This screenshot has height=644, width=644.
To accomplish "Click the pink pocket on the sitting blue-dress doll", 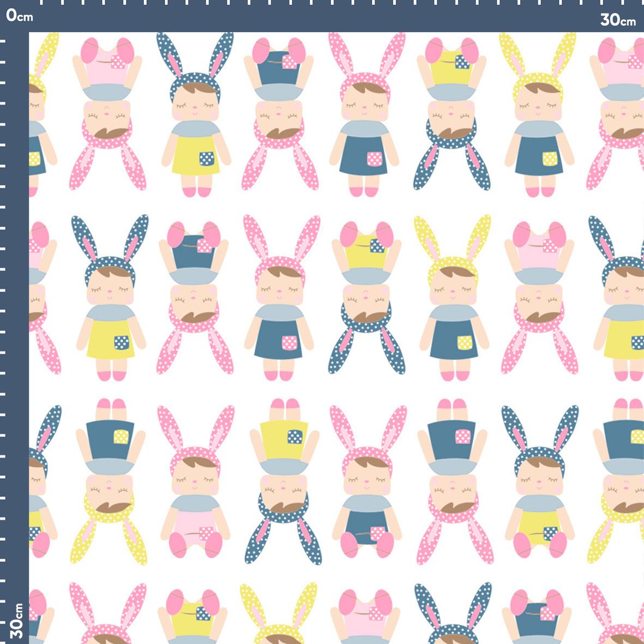I will pos(377,533).
